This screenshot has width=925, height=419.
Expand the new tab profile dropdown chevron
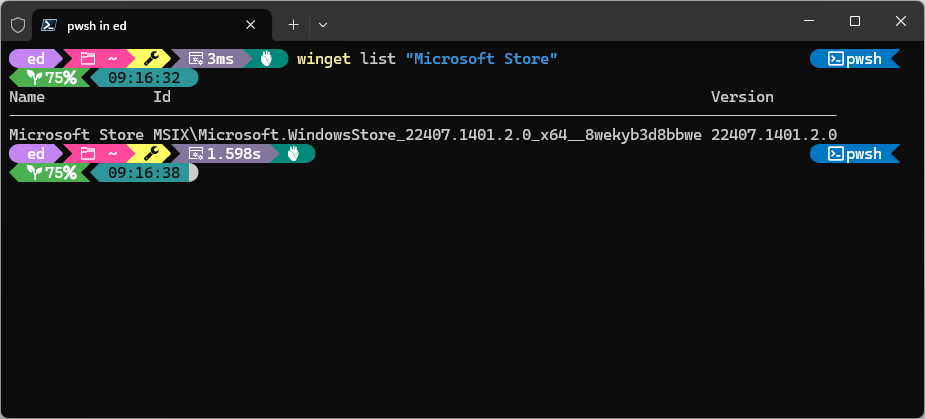[323, 25]
